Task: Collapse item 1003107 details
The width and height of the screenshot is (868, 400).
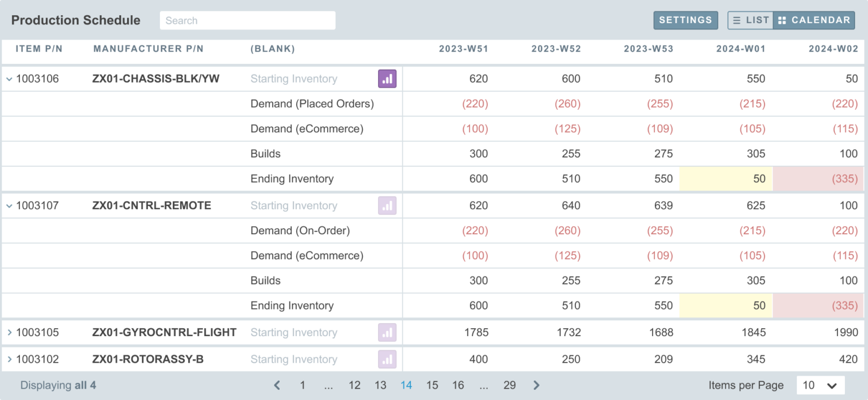Action: [10, 205]
